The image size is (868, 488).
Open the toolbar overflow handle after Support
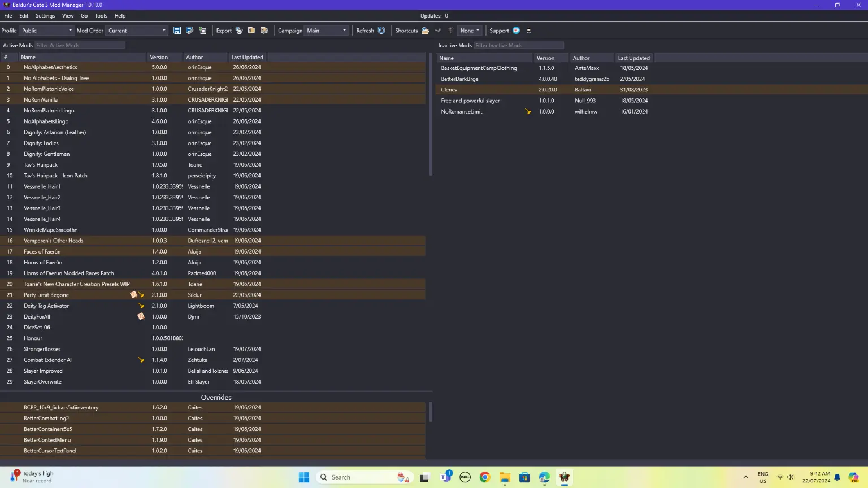click(528, 30)
